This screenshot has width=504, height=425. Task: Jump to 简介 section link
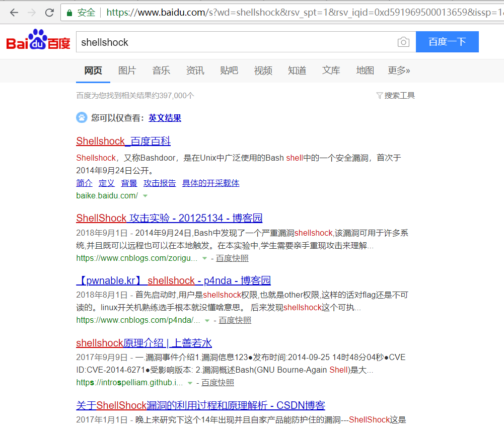tap(84, 183)
